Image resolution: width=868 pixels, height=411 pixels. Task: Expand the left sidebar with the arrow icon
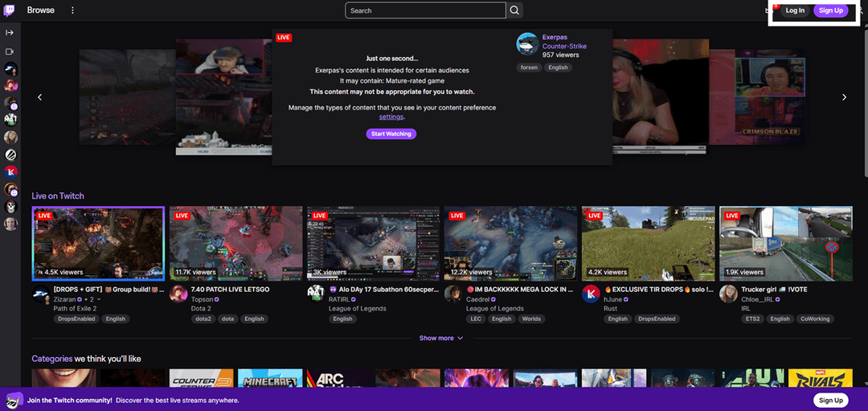10,33
